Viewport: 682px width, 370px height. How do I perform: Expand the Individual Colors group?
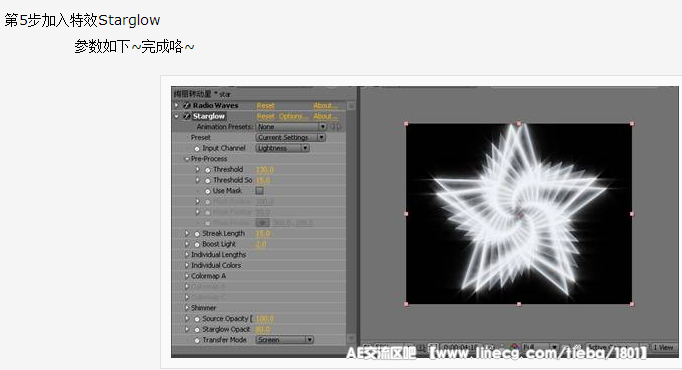pos(187,265)
